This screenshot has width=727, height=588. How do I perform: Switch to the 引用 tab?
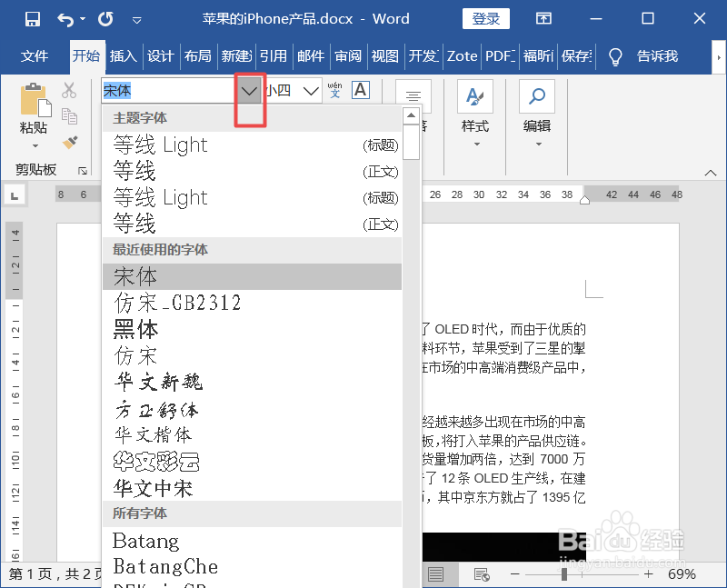[274, 56]
